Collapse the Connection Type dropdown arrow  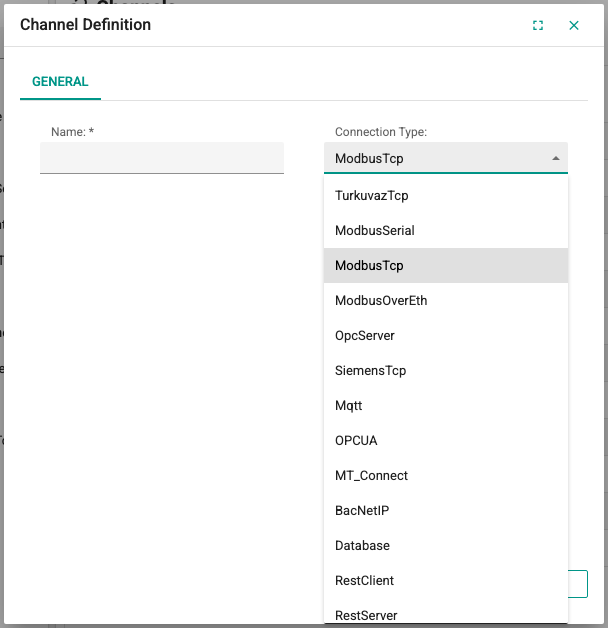coord(556,158)
